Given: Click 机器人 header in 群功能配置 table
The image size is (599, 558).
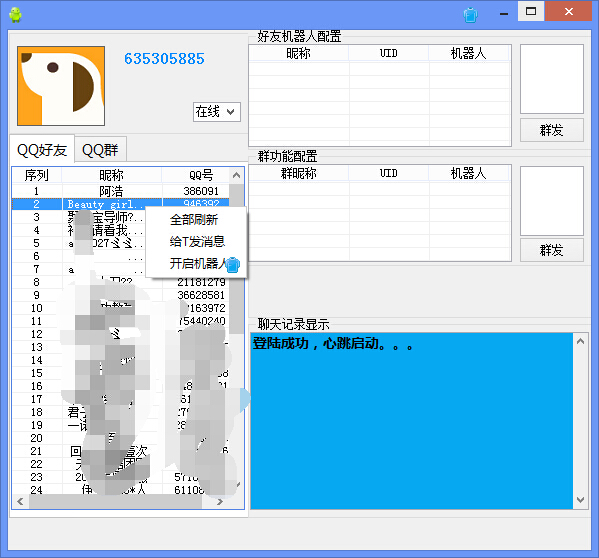Looking at the screenshot, I should tap(469, 173).
